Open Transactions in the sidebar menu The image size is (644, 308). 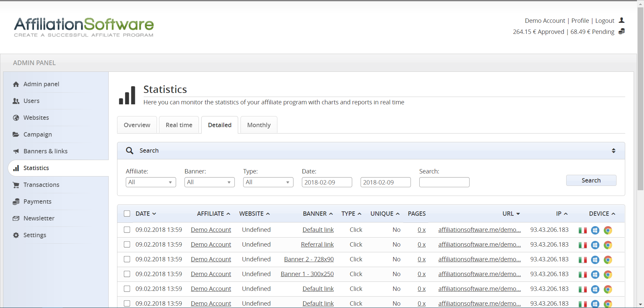coord(41,185)
